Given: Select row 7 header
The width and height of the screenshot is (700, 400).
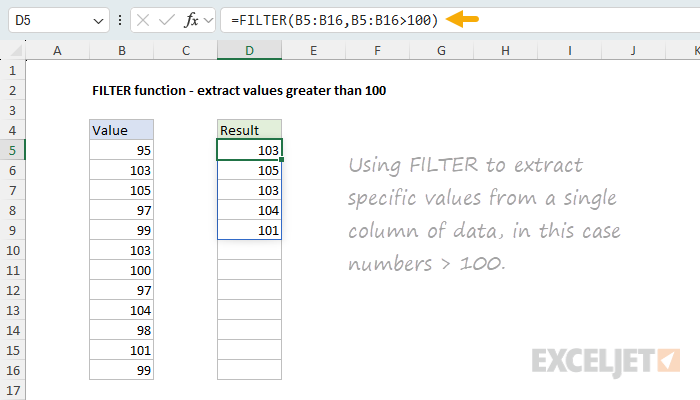Looking at the screenshot, I should click(12, 191).
